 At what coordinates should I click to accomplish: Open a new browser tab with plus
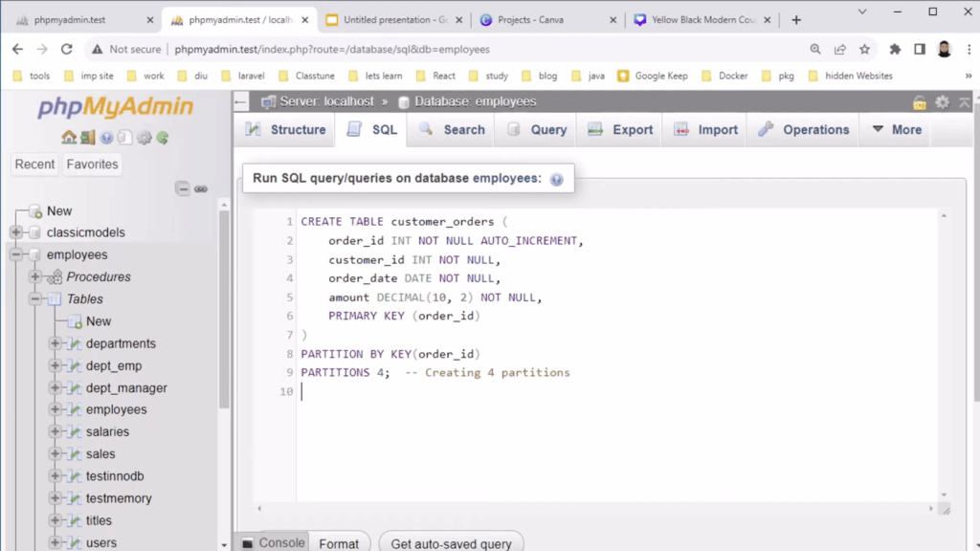click(x=796, y=20)
